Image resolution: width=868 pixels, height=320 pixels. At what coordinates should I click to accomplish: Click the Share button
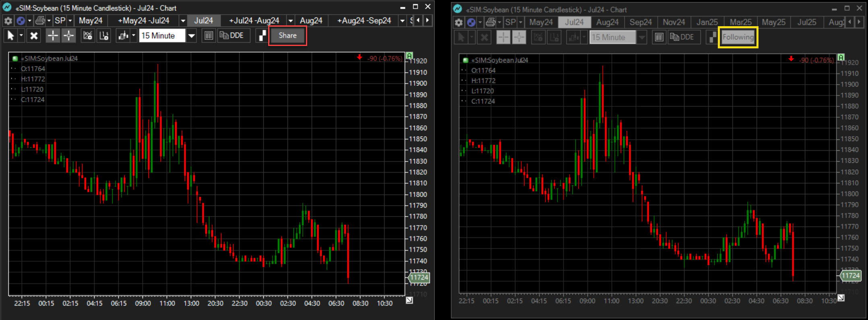coord(287,36)
